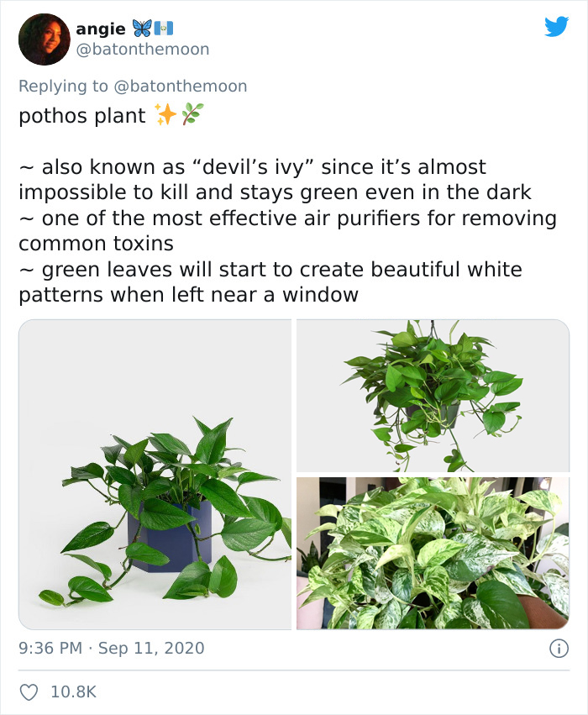Select the tweet text about devil's ivy
The height and width of the screenshot is (715, 588).
pyautogui.click(x=252, y=166)
